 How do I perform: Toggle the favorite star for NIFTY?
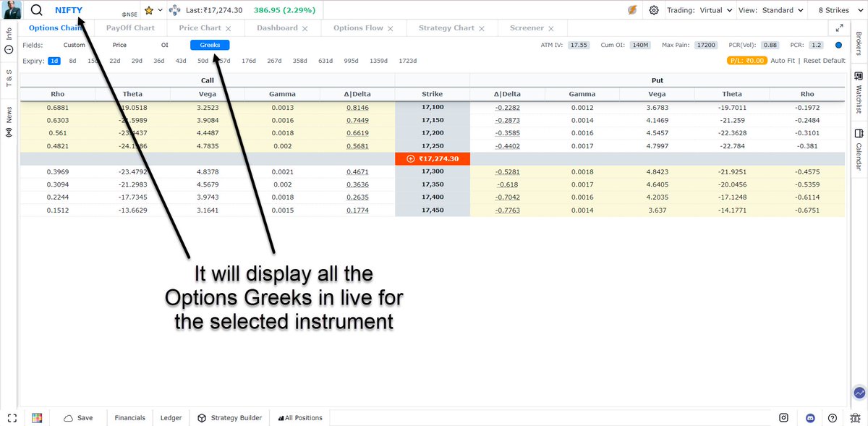tap(148, 11)
